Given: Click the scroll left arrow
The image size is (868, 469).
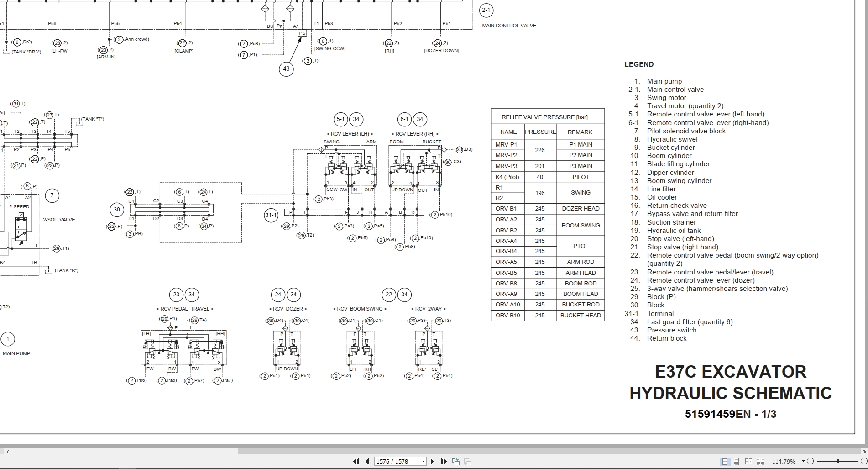Looking at the screenshot, I should point(8,452).
